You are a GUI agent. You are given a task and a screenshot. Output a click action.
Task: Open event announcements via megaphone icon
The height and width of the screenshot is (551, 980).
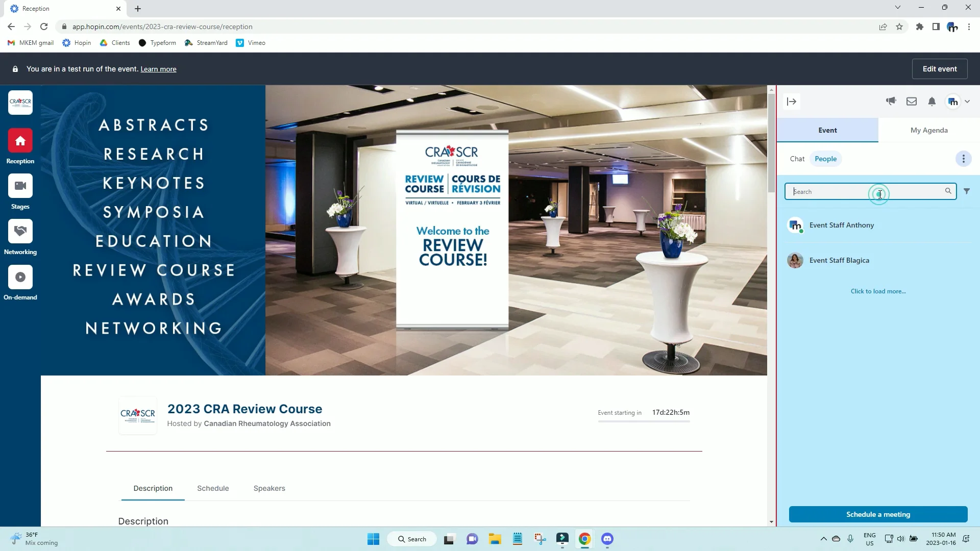(x=891, y=101)
